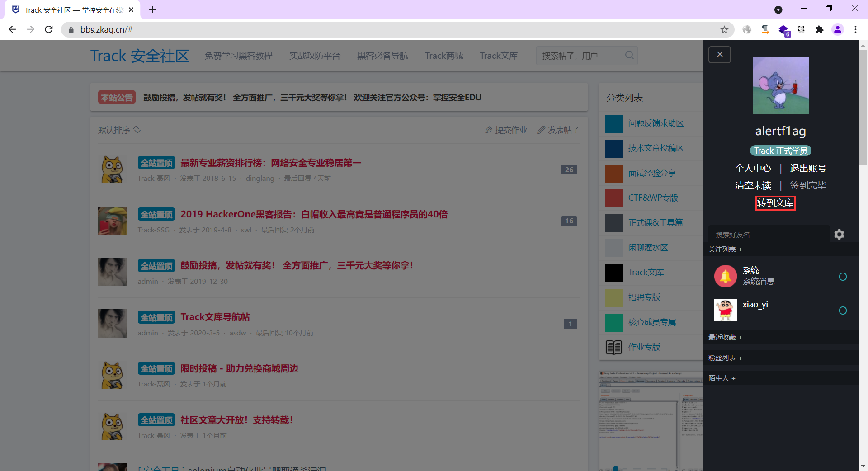
Task: Click avatar of 最新专业薪资排行榜 post
Action: coord(112,170)
